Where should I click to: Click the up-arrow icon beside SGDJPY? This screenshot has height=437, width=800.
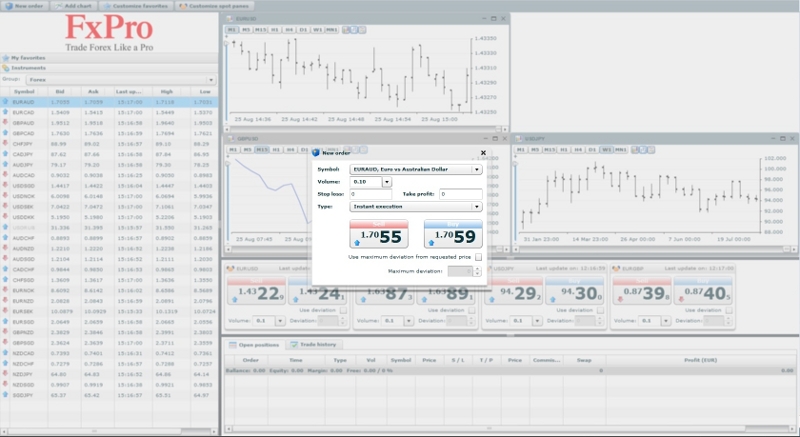[x=6, y=395]
